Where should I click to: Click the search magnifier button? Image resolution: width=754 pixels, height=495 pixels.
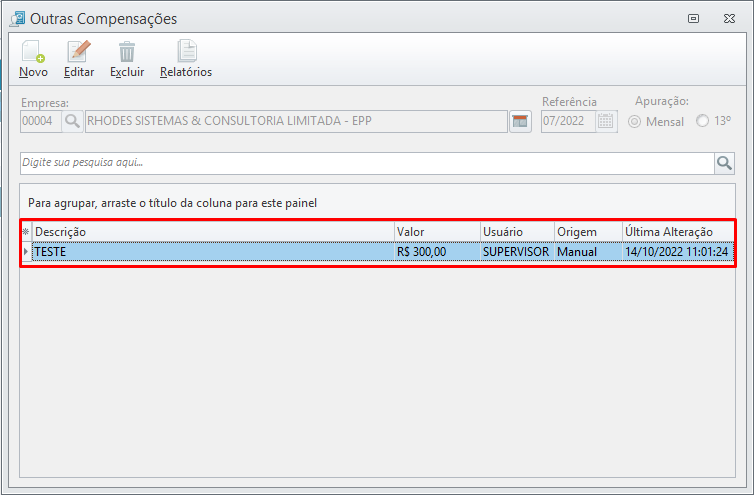[x=724, y=163]
